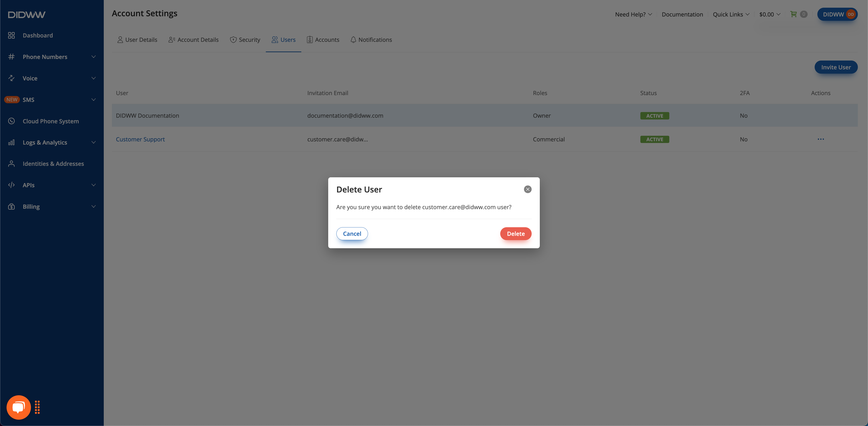The height and width of the screenshot is (426, 868).
Task: Open the $0.00 balance dropdown
Action: pyautogui.click(x=770, y=14)
